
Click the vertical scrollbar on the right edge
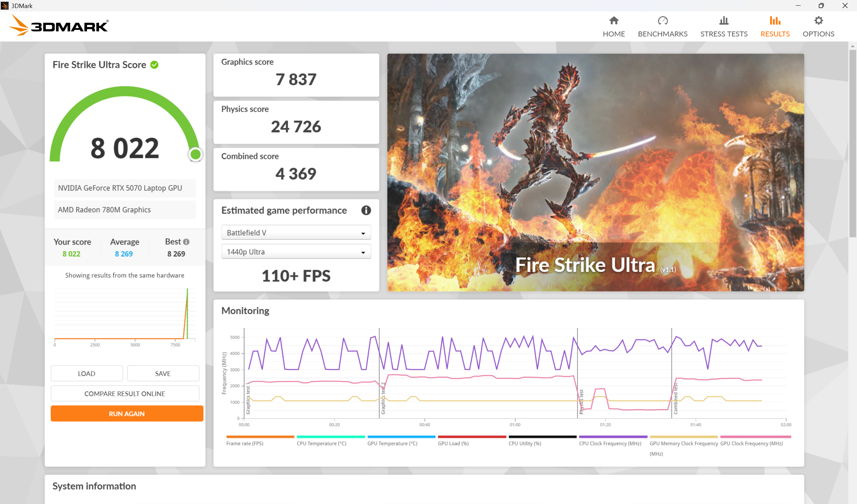pyautogui.click(x=852, y=143)
